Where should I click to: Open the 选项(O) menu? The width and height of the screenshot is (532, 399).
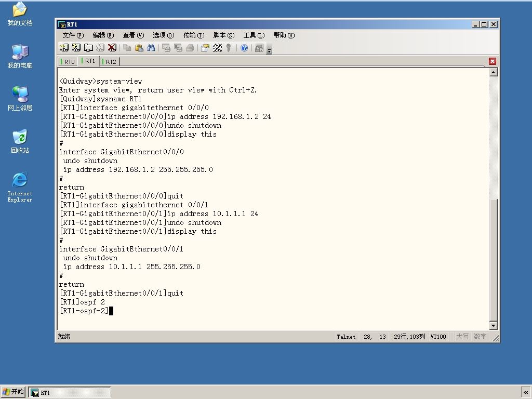164,35
